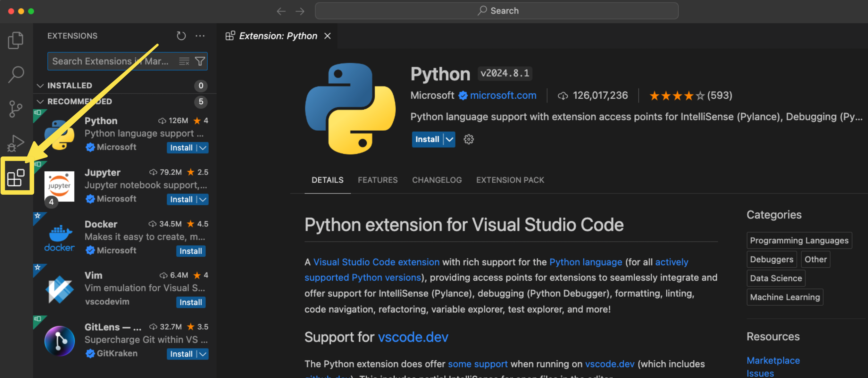The image size is (868, 378).
Task: Select the Python extension list icon
Action: pyautogui.click(x=59, y=135)
